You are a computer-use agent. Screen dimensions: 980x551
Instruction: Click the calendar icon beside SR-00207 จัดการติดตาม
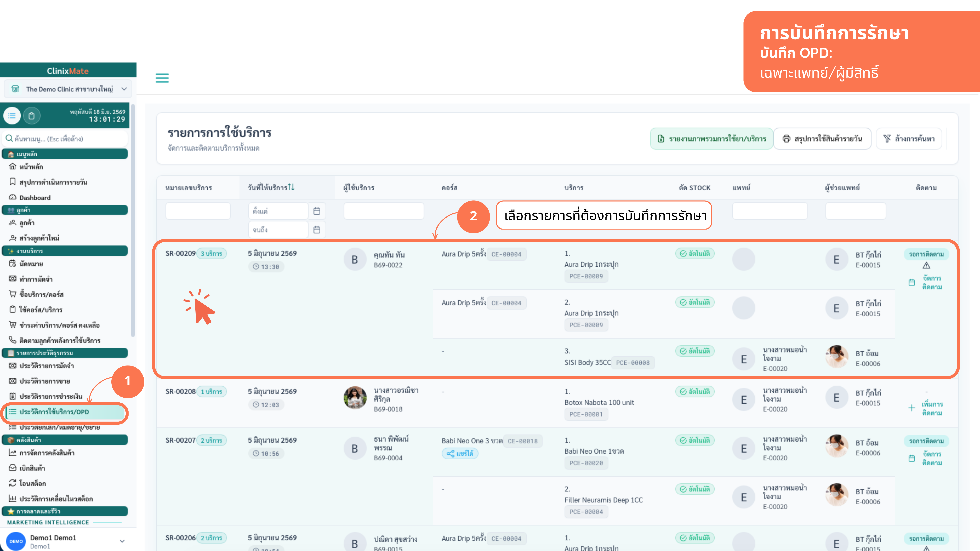[912, 458]
